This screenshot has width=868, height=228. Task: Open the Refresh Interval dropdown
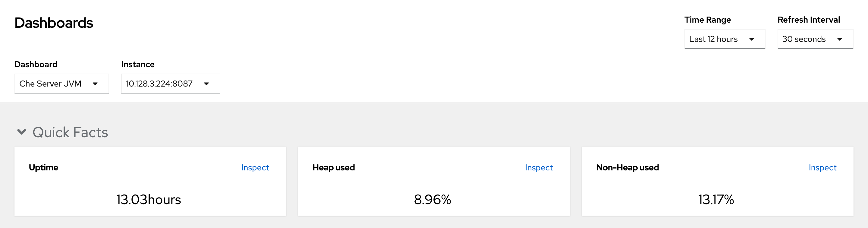(x=815, y=39)
